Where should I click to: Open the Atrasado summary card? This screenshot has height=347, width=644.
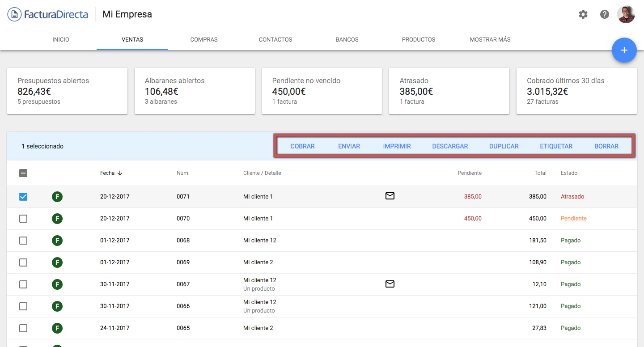[449, 91]
